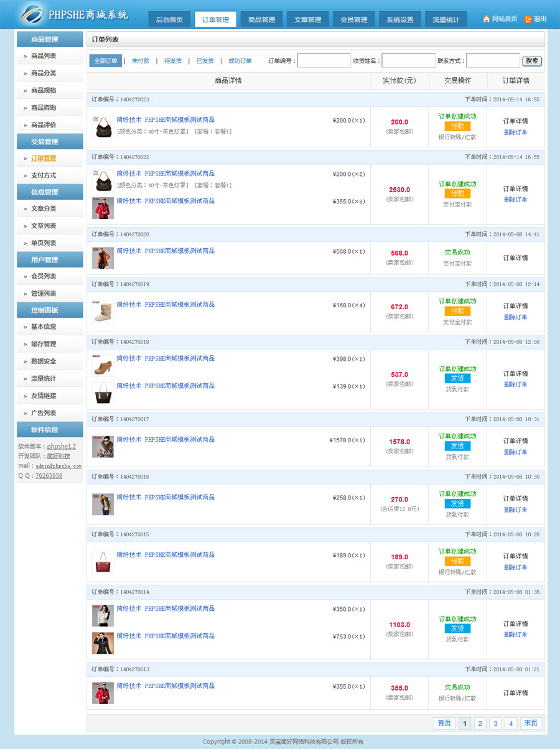This screenshot has width=560, height=749.
Task: Switch to 商品管理 top tab
Action: pyautogui.click(x=261, y=19)
